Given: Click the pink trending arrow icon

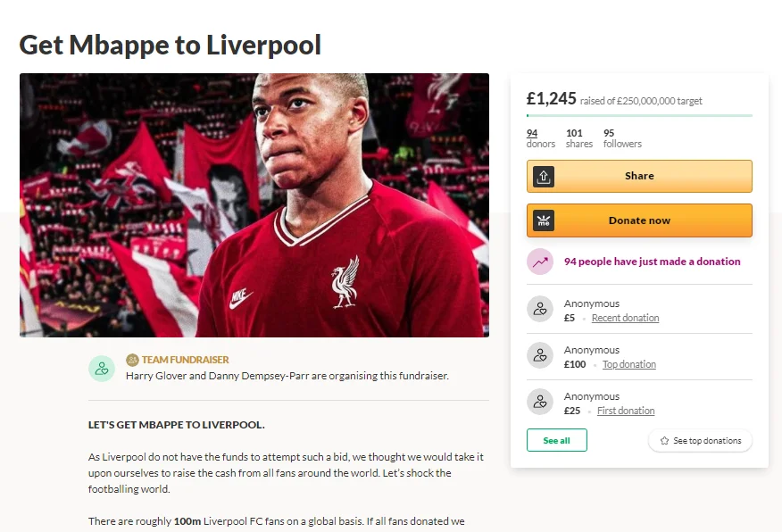Looking at the screenshot, I should [x=539, y=262].
